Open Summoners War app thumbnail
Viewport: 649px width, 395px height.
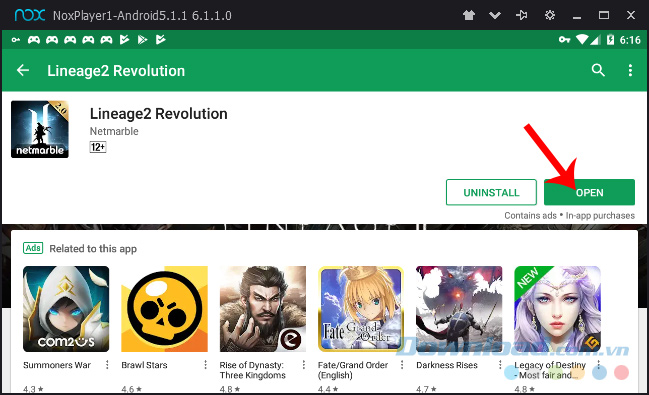pos(66,309)
